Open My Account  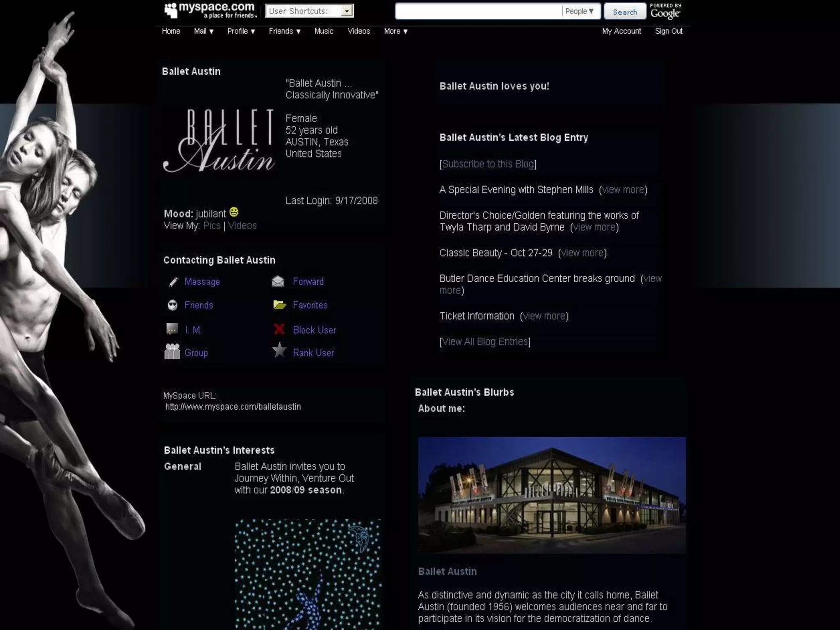pos(621,31)
